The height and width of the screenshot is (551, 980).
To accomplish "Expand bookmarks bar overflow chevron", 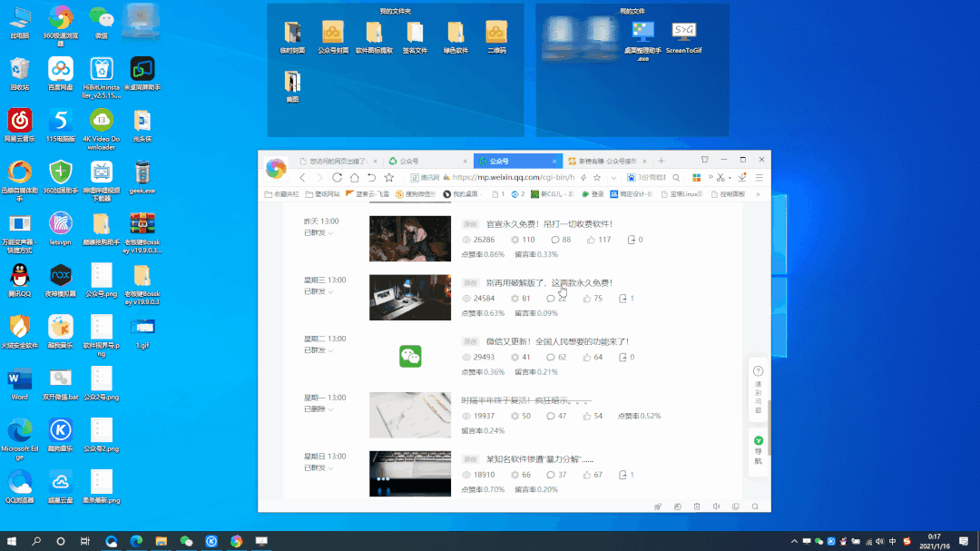I will [758, 194].
